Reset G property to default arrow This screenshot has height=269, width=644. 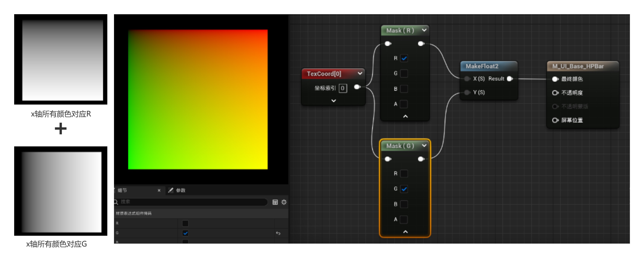278,233
